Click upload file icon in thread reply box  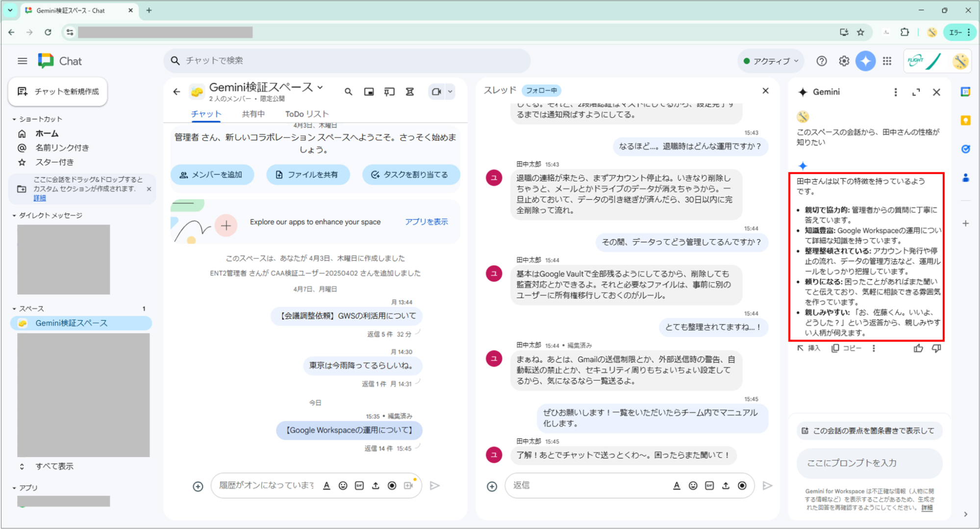pos(726,485)
